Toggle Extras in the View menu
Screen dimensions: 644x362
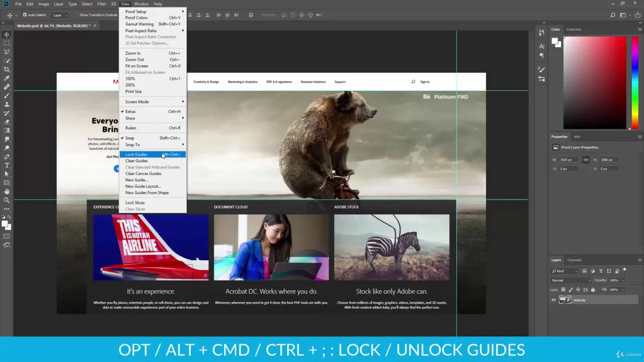coord(153,112)
